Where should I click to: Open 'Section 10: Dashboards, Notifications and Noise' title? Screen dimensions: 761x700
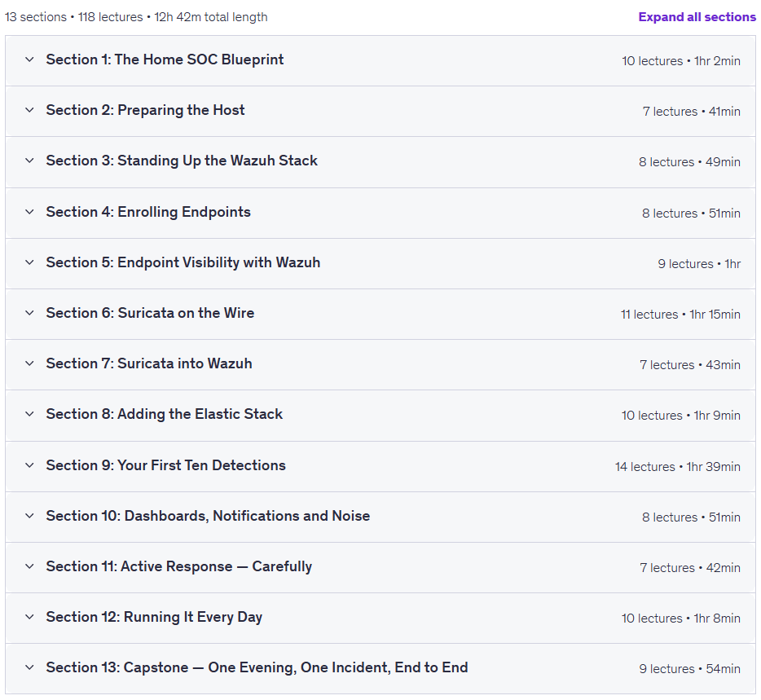[x=208, y=516]
